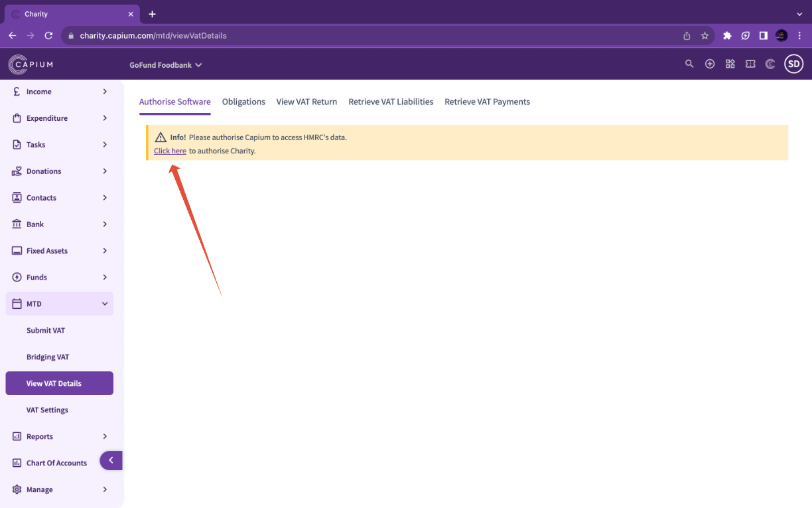Image resolution: width=812 pixels, height=508 pixels.
Task: Reload the page in browser
Action: tap(48, 36)
